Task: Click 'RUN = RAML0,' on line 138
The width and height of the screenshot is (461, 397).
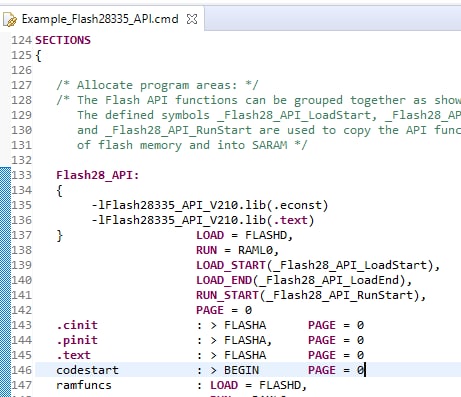Action: [238, 250]
